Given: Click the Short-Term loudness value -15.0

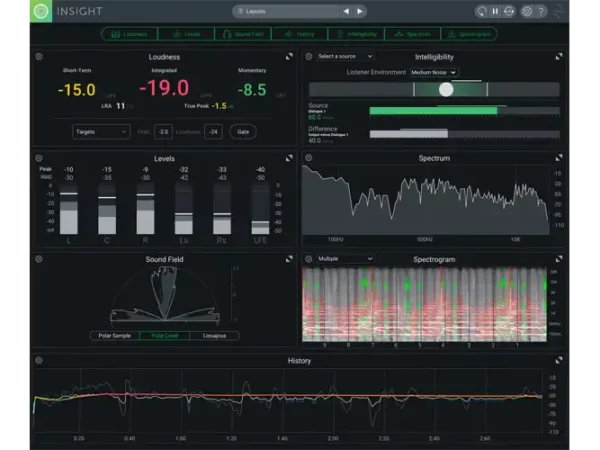Looking at the screenshot, I should 77,90.
